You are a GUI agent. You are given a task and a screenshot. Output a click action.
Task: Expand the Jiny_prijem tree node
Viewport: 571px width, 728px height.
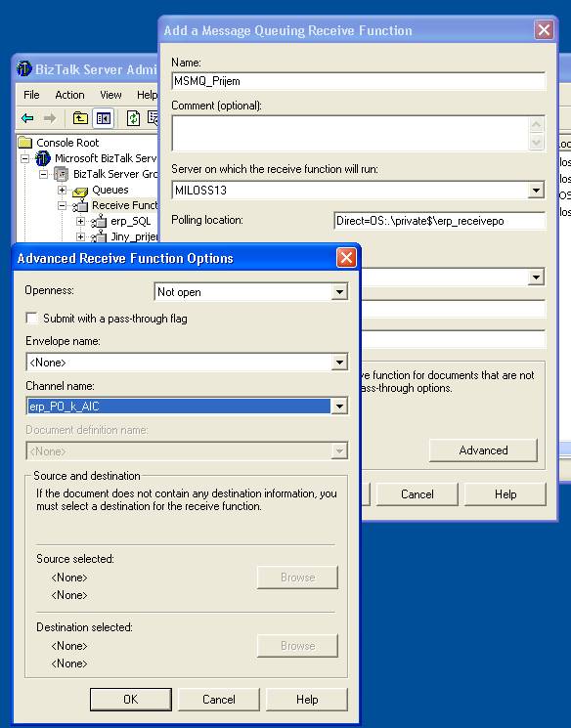click(x=80, y=236)
